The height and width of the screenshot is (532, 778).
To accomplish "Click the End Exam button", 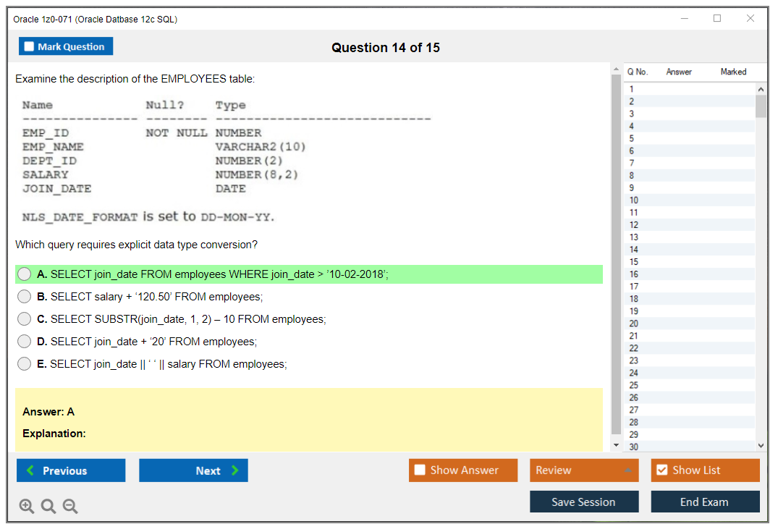I will point(705,502).
